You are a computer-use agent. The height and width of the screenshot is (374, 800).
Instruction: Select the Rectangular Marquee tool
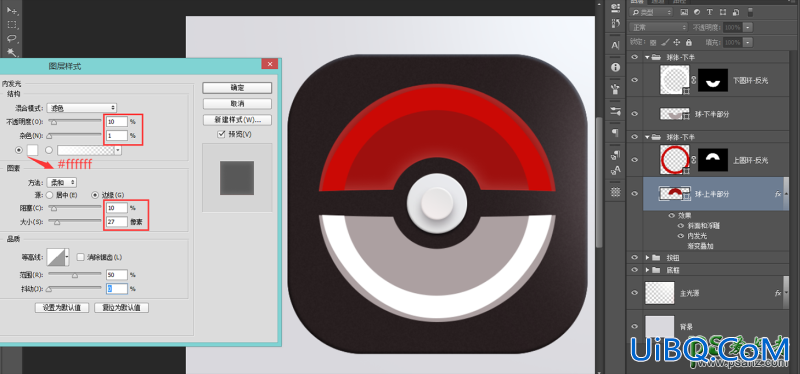point(12,24)
